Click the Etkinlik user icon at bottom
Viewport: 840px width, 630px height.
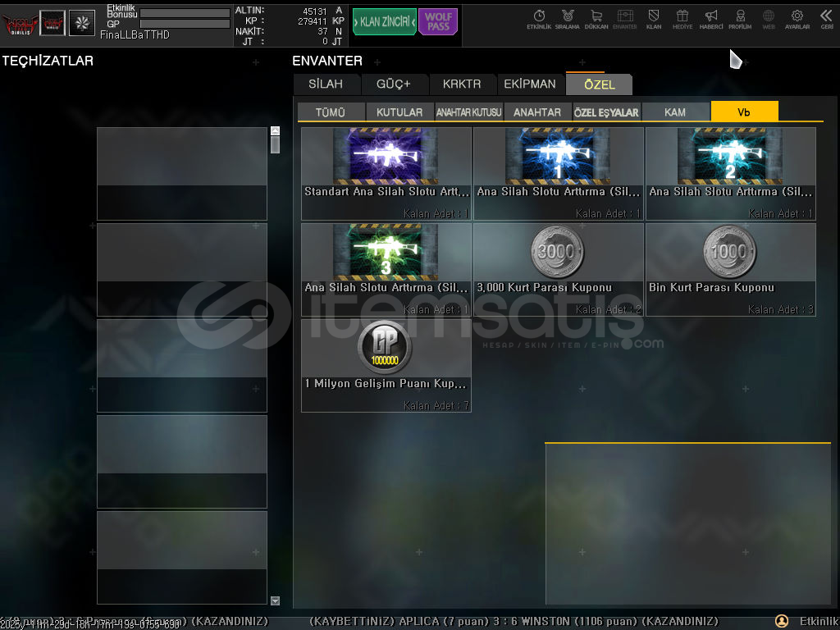click(782, 622)
